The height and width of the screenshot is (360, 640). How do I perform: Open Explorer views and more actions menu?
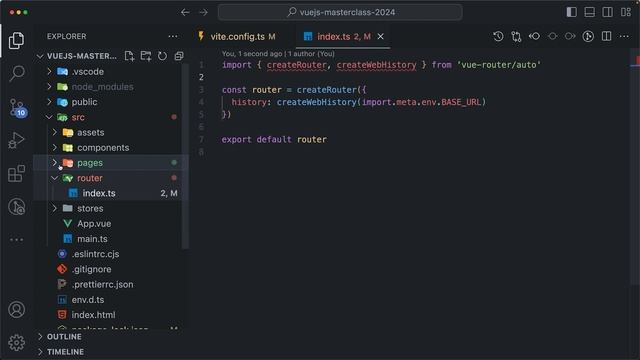pyautogui.click(x=173, y=36)
